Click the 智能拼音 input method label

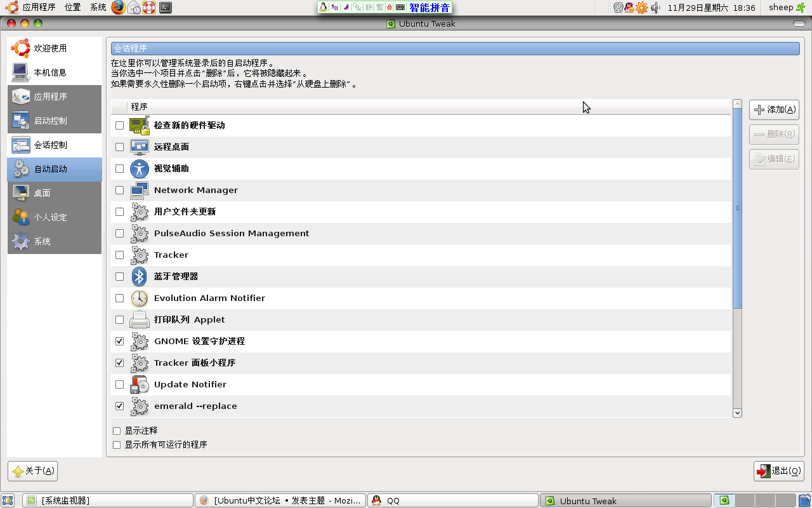[429, 8]
